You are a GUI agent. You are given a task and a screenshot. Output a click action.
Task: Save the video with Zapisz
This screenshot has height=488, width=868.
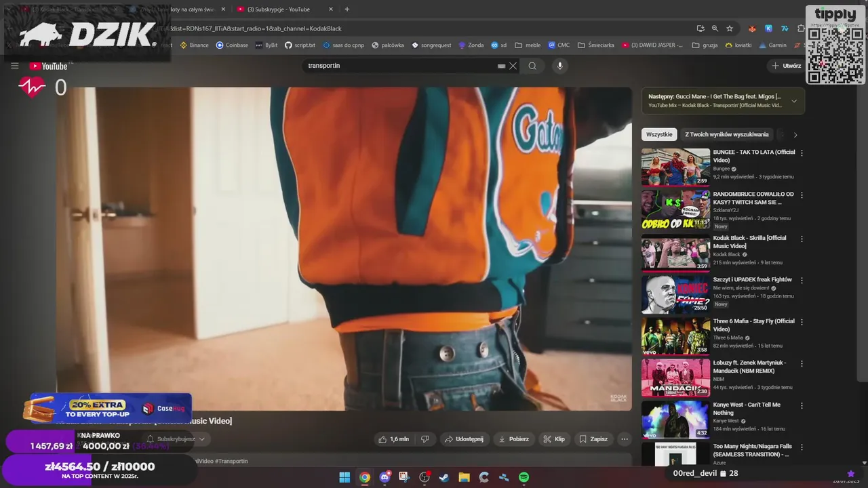tap(593, 439)
